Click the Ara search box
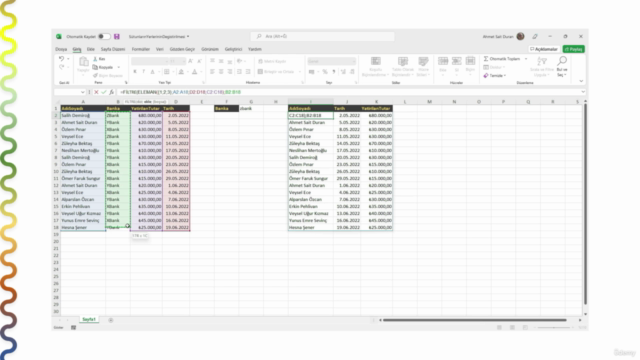This screenshot has height=360, width=640. pos(322,36)
